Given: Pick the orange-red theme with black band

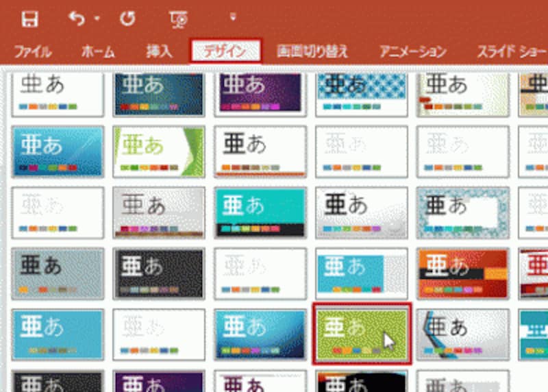Looking at the screenshot, I should click(463, 273).
